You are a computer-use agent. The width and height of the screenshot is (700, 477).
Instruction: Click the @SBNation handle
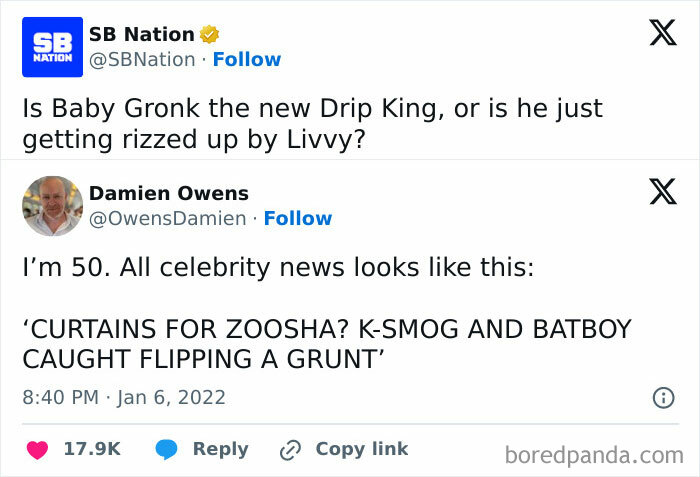tap(142, 59)
